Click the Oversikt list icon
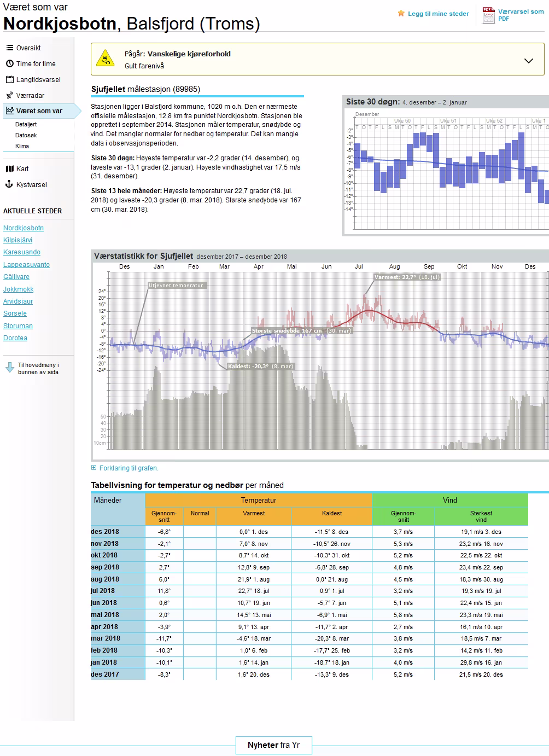This screenshot has width=549, height=756. coord(9,48)
